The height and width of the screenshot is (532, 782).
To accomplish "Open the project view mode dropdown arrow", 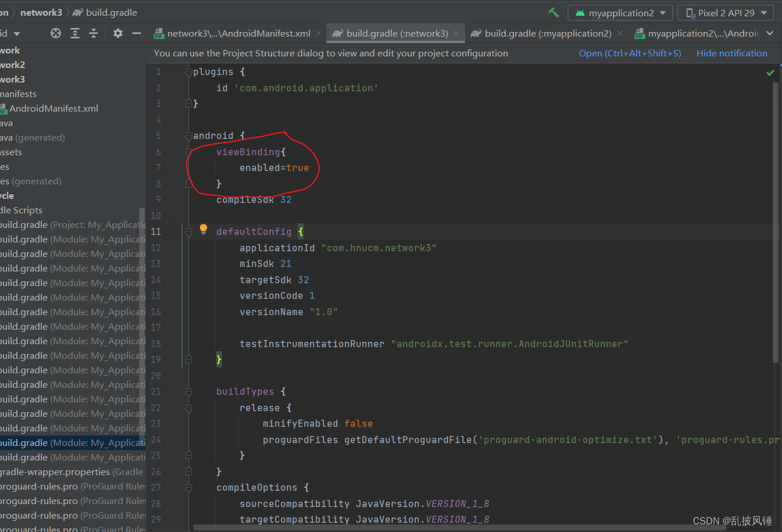I will [16, 34].
